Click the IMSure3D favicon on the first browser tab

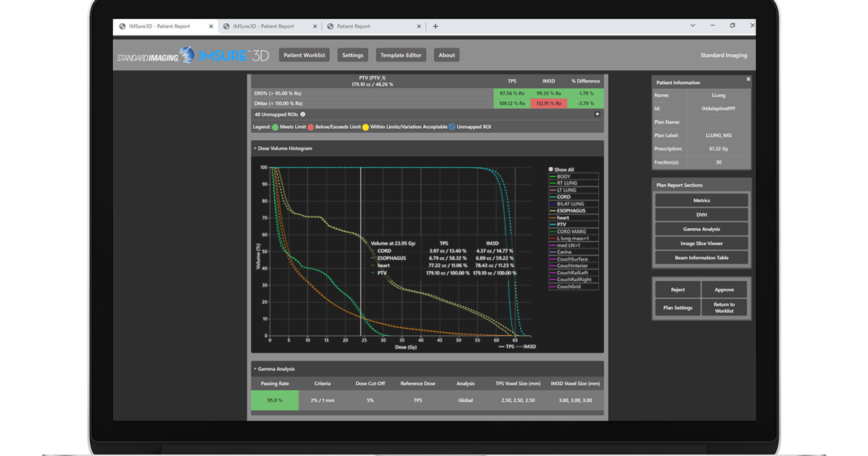[x=122, y=25]
